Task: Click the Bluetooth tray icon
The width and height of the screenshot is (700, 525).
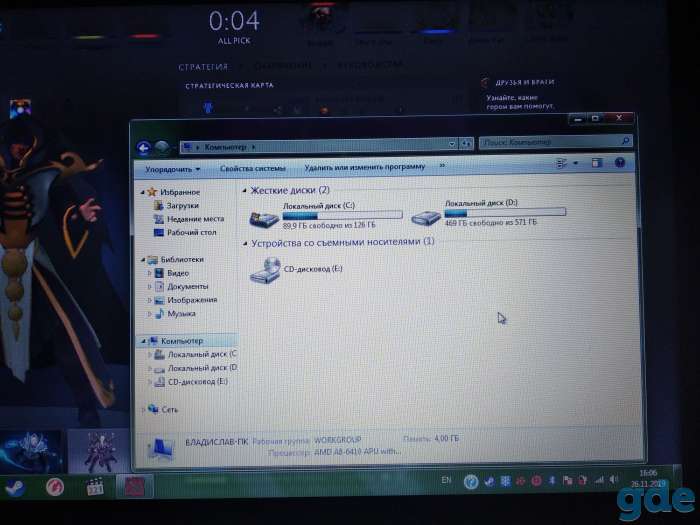Action: tap(552, 480)
